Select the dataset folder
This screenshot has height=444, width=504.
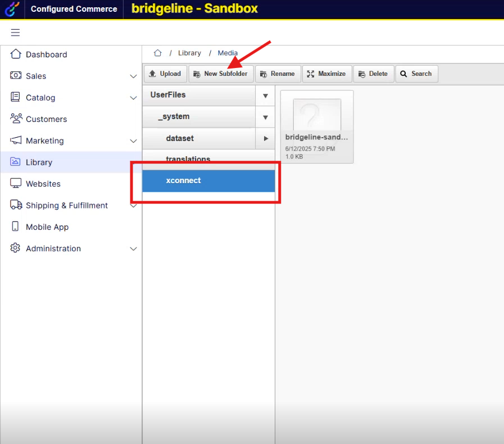[199, 138]
